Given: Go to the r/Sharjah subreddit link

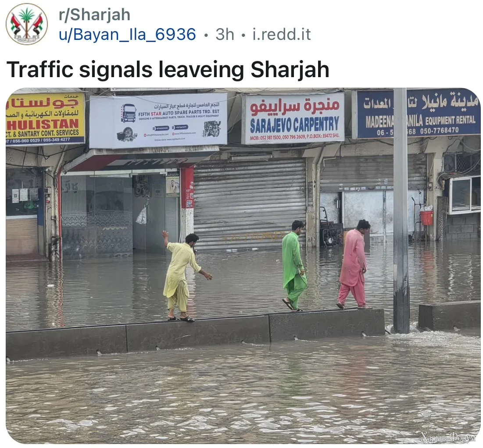Looking at the screenshot, I should [x=95, y=15].
